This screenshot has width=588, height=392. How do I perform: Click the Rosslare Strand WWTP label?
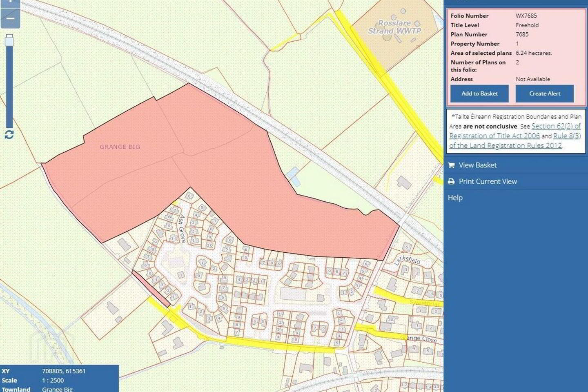tap(394, 27)
